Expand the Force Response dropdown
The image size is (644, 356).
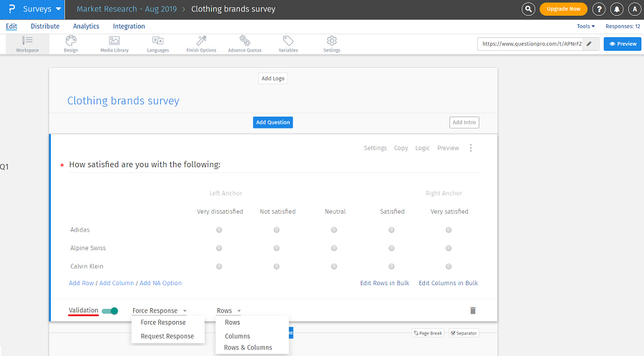tap(160, 311)
